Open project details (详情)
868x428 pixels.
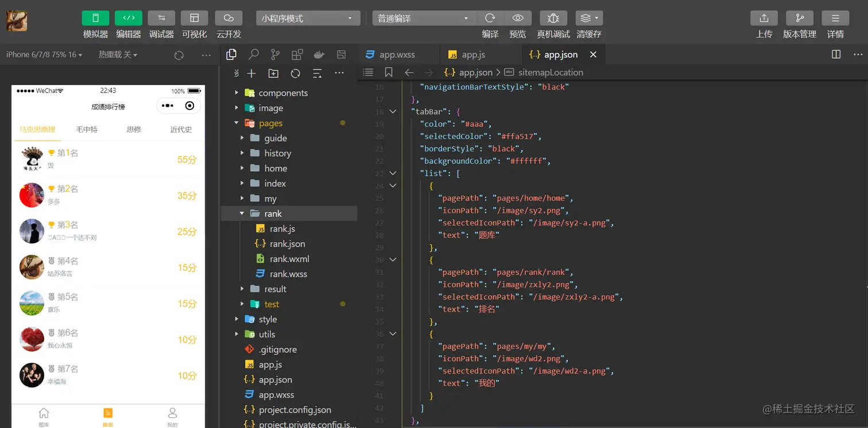[835, 18]
